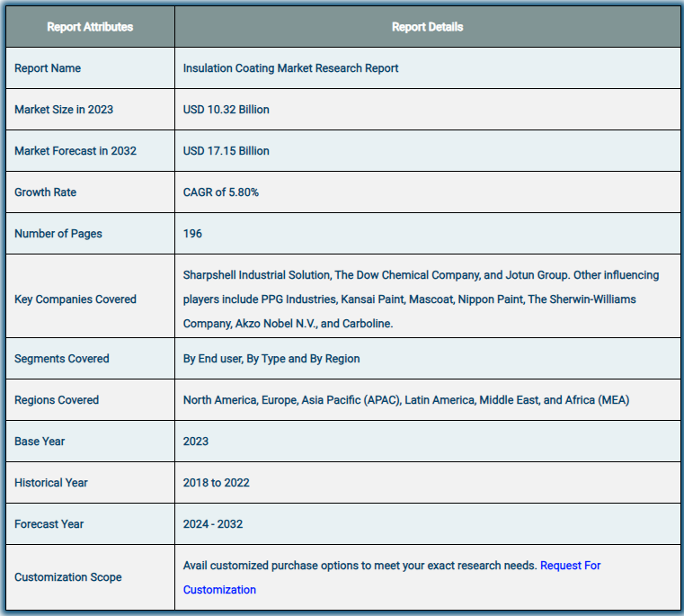Select the CAGR of 5.80% value
684x616 pixels.
[x=221, y=192]
